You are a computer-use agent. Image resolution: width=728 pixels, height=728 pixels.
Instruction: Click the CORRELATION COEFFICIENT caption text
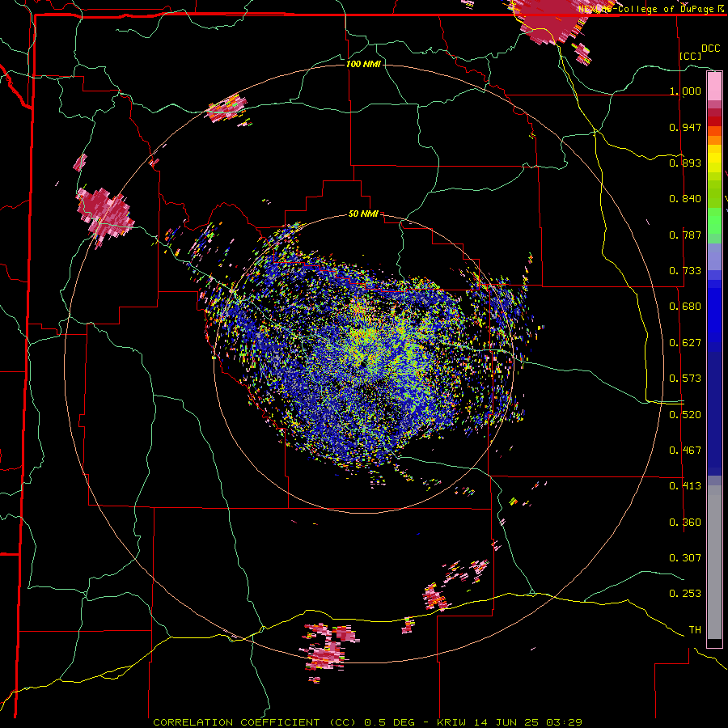coord(236,722)
